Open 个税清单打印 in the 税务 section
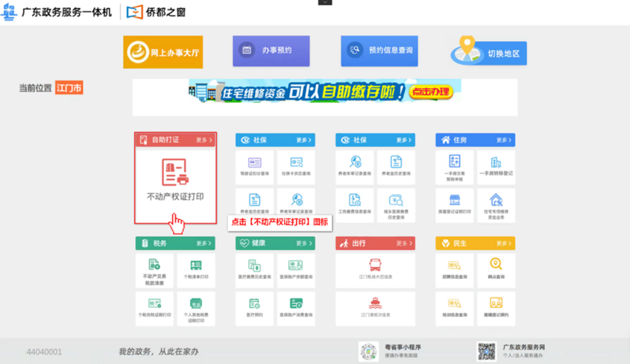This screenshot has height=364, width=630. 196,269
